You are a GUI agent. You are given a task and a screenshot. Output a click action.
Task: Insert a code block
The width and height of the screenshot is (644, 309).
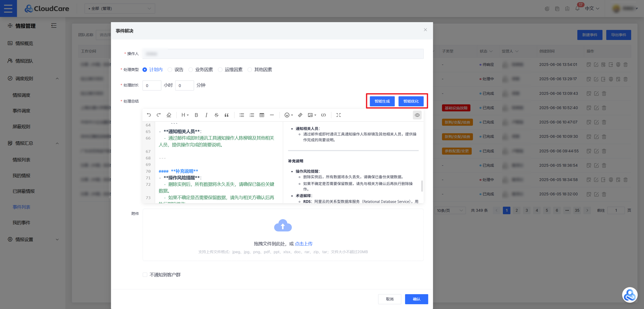pyautogui.click(x=324, y=115)
